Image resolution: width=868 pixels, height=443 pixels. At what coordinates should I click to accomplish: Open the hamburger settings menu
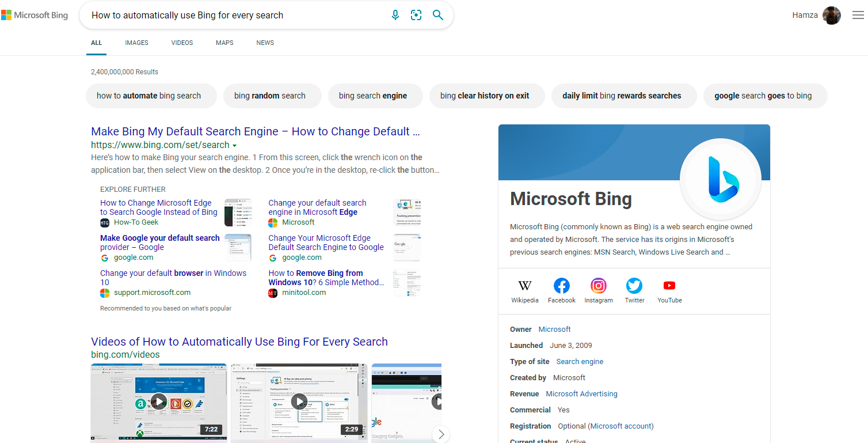(x=858, y=16)
